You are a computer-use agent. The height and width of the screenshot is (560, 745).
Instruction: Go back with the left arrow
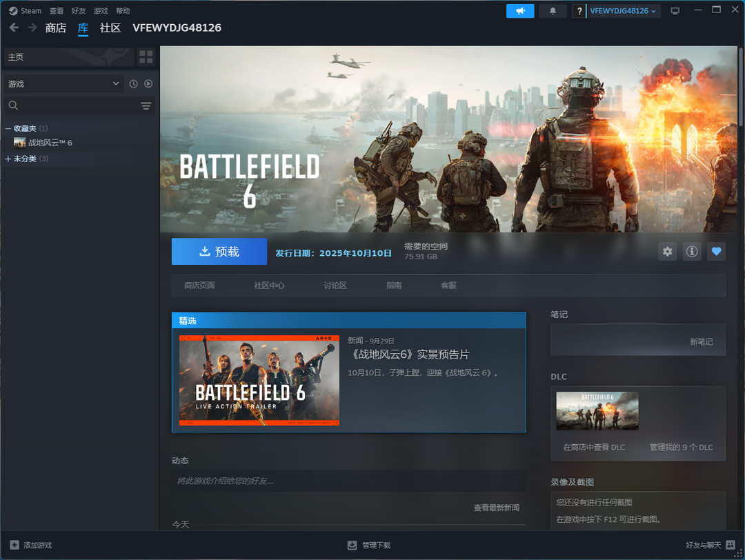14,28
